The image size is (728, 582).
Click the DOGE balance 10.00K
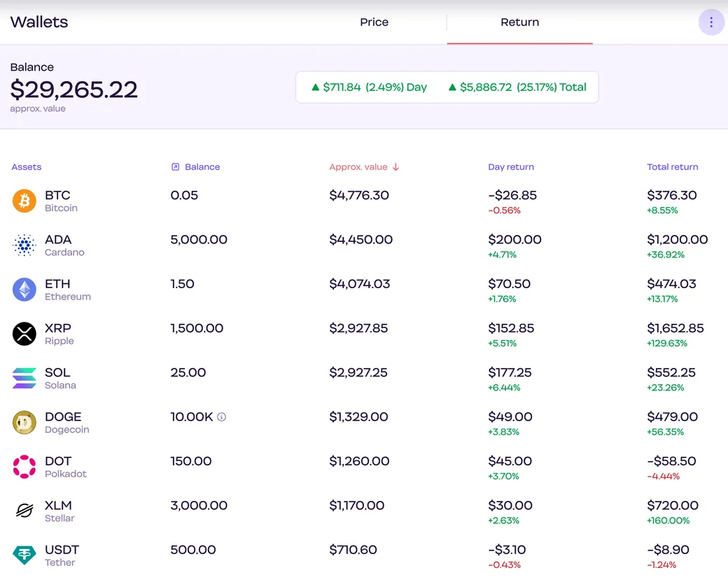pyautogui.click(x=192, y=417)
